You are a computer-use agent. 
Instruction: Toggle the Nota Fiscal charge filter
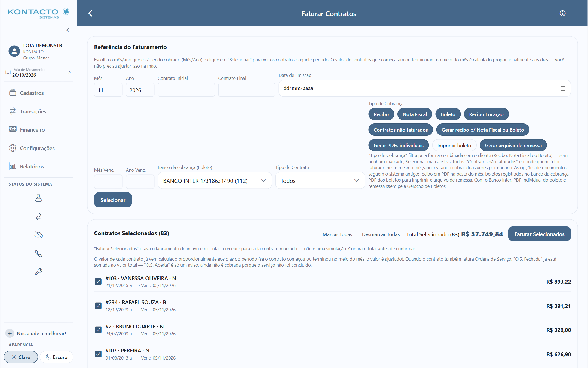(x=415, y=114)
